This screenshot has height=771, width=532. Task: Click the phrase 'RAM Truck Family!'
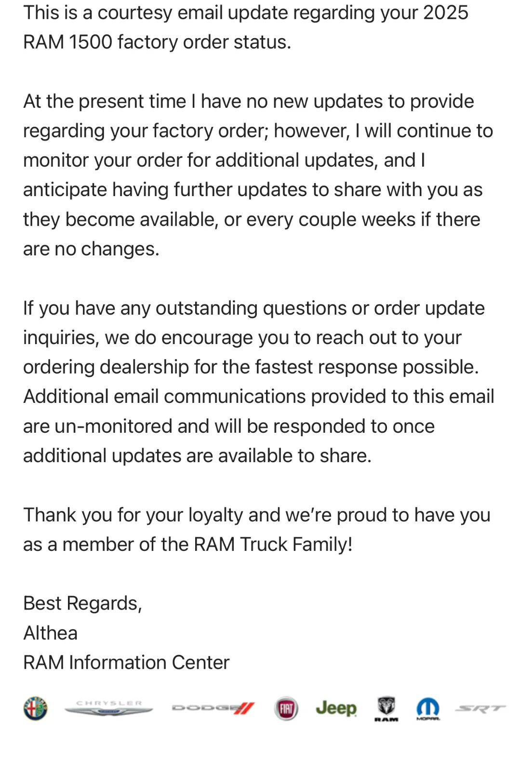pyautogui.click(x=273, y=544)
